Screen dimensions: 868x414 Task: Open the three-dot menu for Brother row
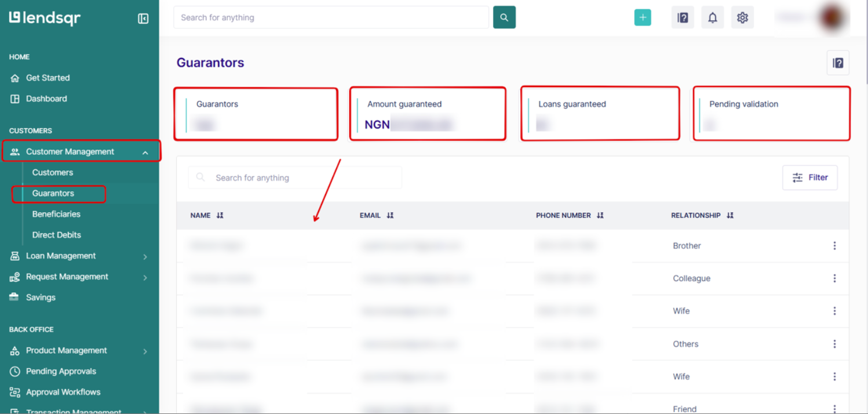pos(834,246)
